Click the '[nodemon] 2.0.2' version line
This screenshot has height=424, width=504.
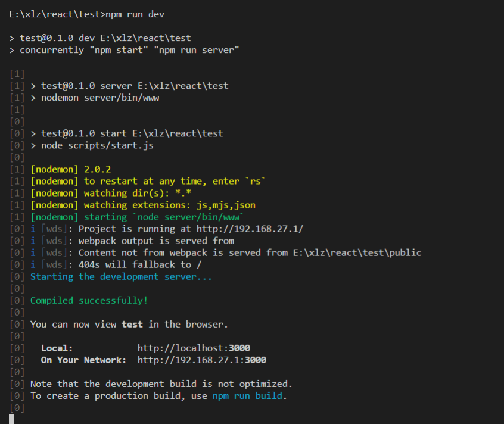pos(71,169)
